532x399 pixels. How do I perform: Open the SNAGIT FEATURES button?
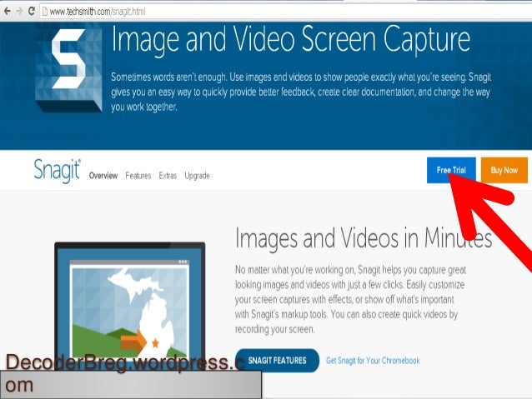click(x=277, y=361)
